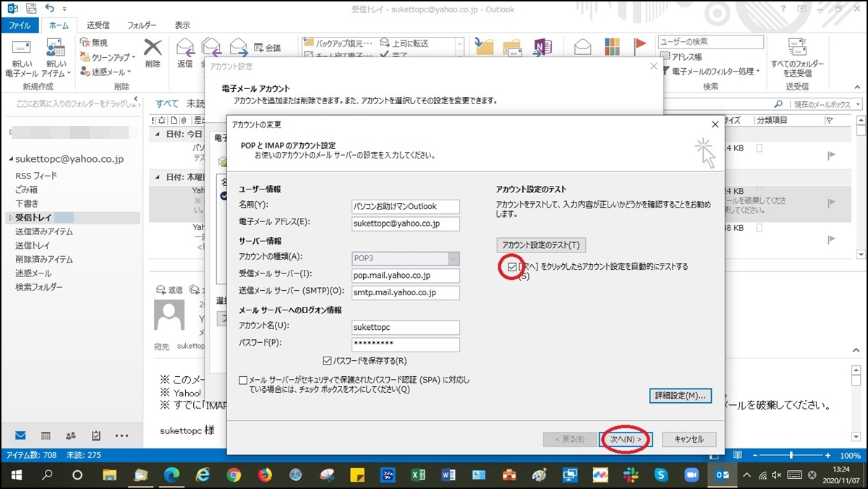Click the Next (次へ) button

[x=626, y=439]
